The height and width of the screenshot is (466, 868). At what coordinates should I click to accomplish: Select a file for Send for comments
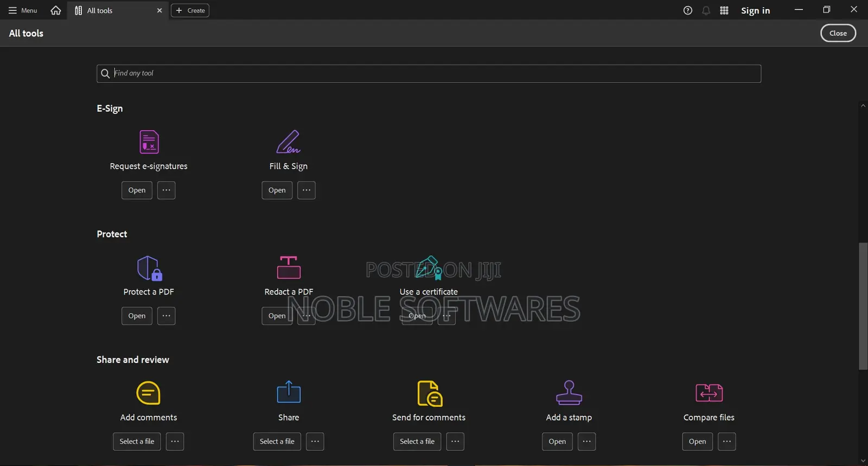417,442
